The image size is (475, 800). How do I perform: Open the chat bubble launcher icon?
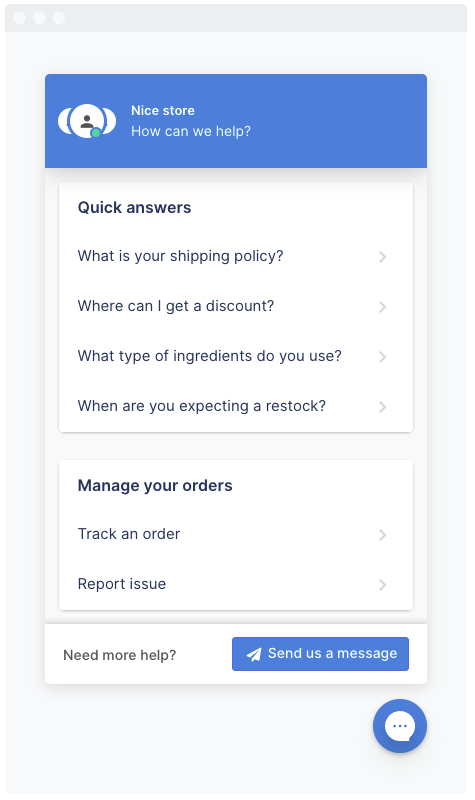click(399, 726)
